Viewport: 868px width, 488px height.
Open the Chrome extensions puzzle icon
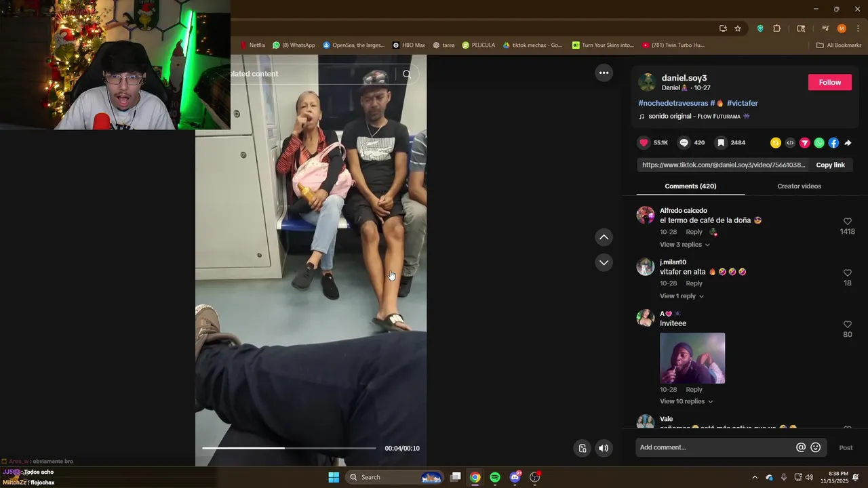pos(777,28)
